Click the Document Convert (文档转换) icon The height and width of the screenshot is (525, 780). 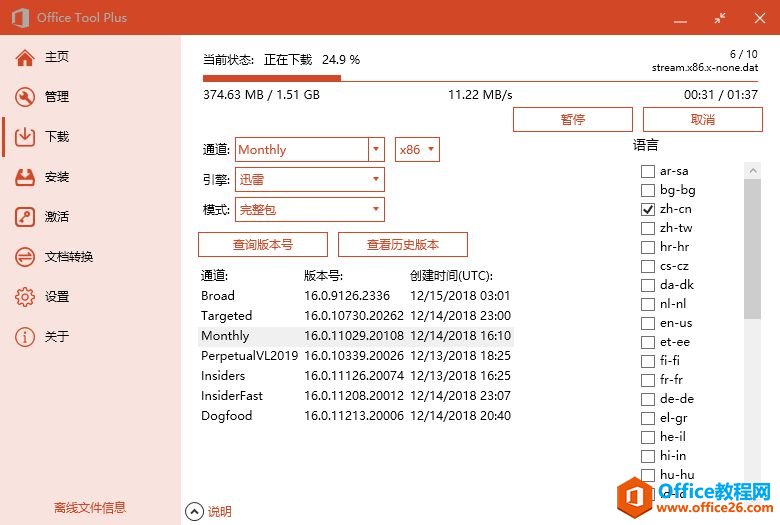[25, 257]
